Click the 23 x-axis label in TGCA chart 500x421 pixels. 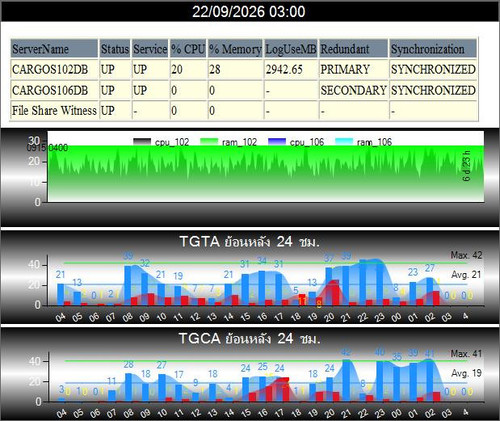tap(380, 413)
